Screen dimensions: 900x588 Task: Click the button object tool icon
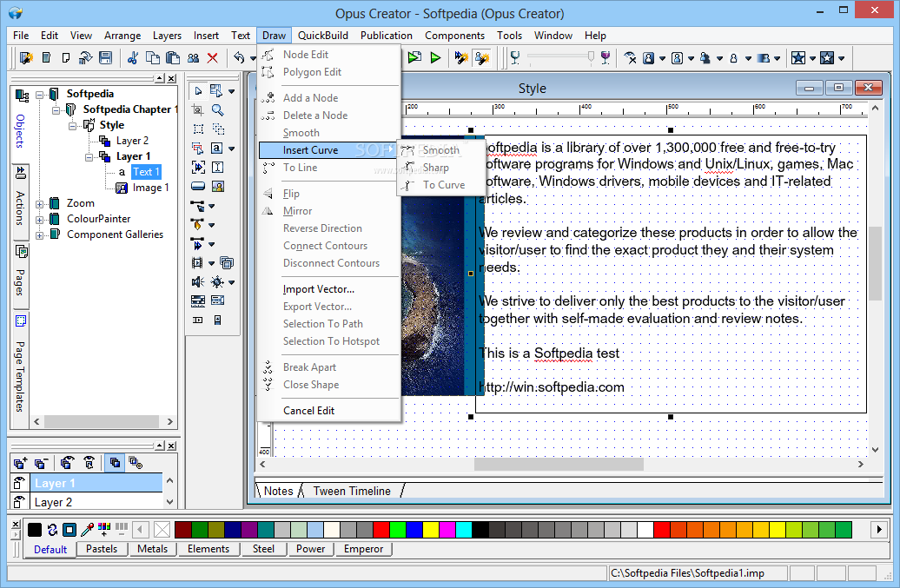198,186
